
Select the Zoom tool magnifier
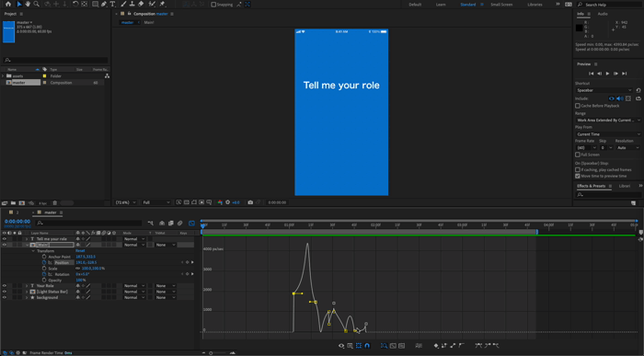click(37, 4)
